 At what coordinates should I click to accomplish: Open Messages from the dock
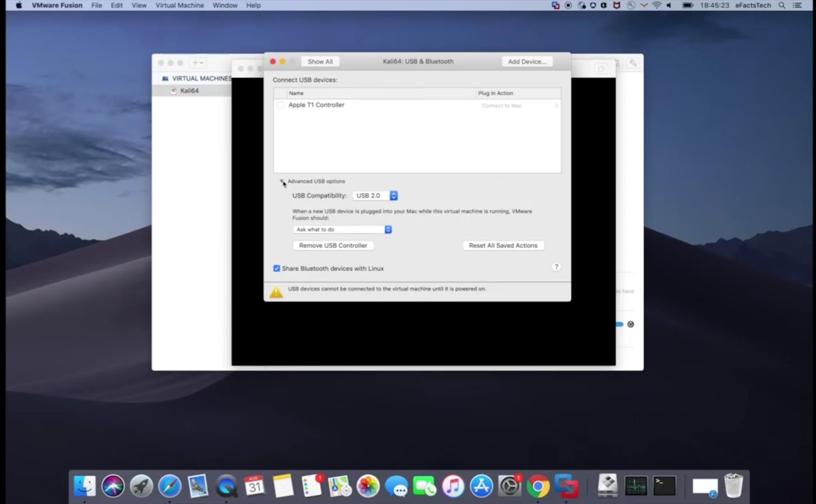[x=396, y=486]
